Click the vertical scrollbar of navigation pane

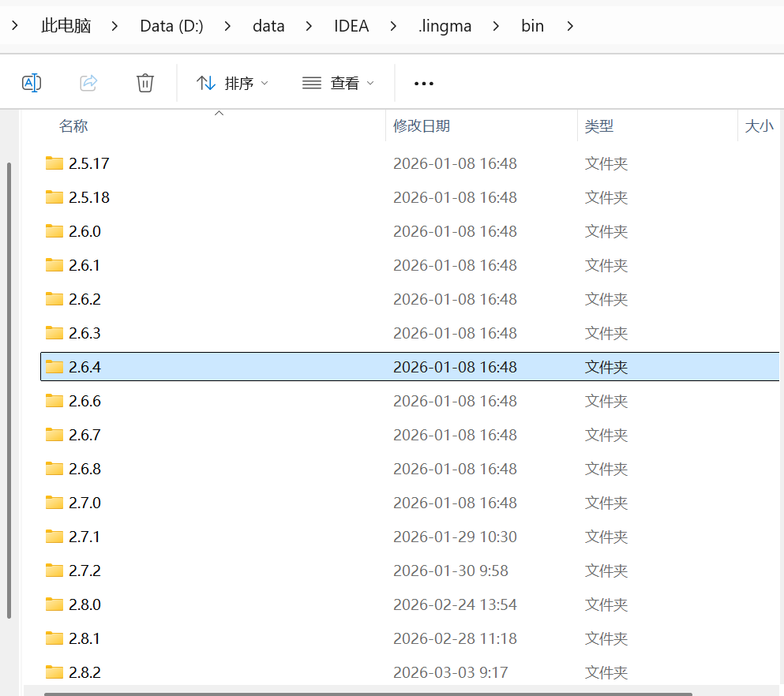pos(9,391)
